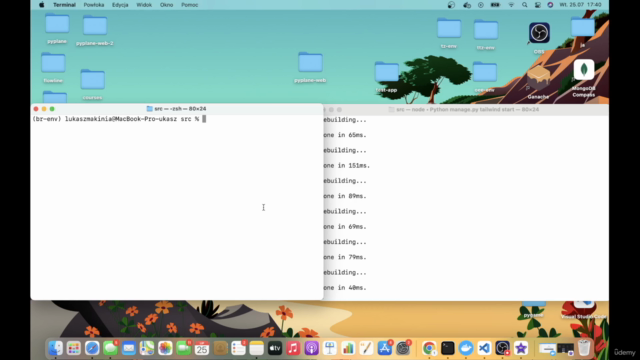Image resolution: width=640 pixels, height=360 pixels.
Task: Click 'one in 151ms.' in node terminal
Action: pyautogui.click(x=347, y=166)
